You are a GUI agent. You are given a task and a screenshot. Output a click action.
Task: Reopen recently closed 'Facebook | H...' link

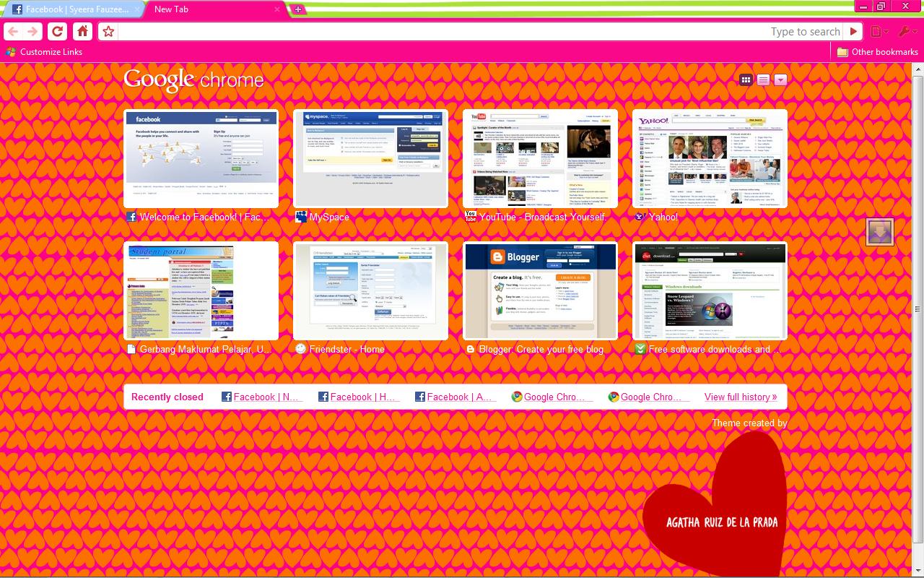coord(359,397)
